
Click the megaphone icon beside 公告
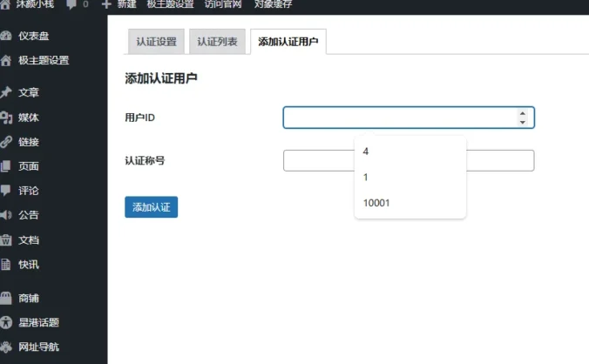point(7,214)
